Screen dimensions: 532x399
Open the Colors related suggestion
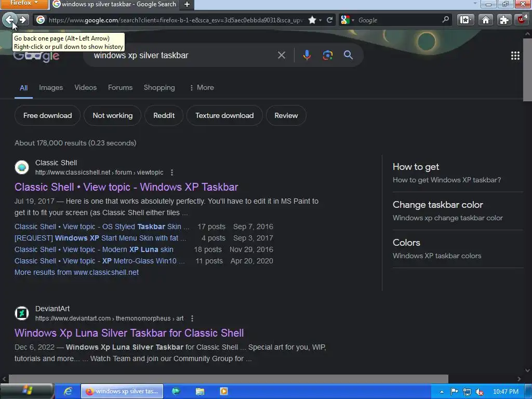tap(458, 249)
